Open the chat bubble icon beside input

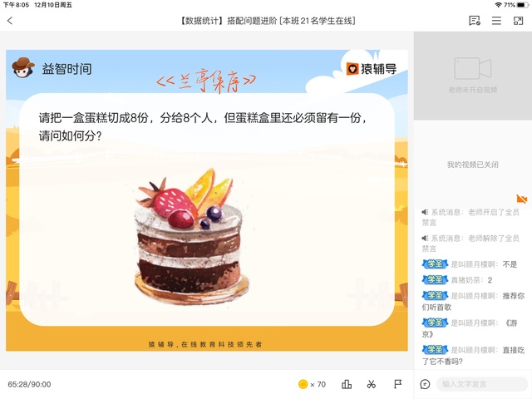425,384
